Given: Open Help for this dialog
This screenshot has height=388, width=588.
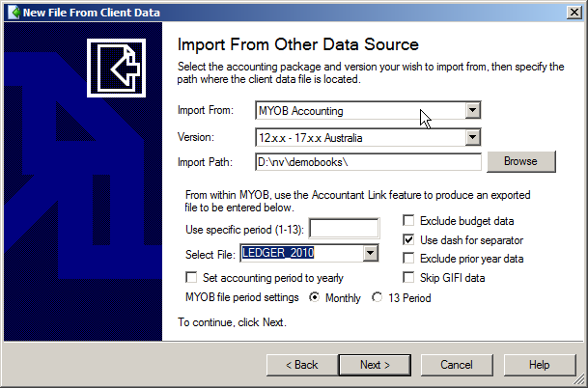Looking at the screenshot, I should (539, 365).
